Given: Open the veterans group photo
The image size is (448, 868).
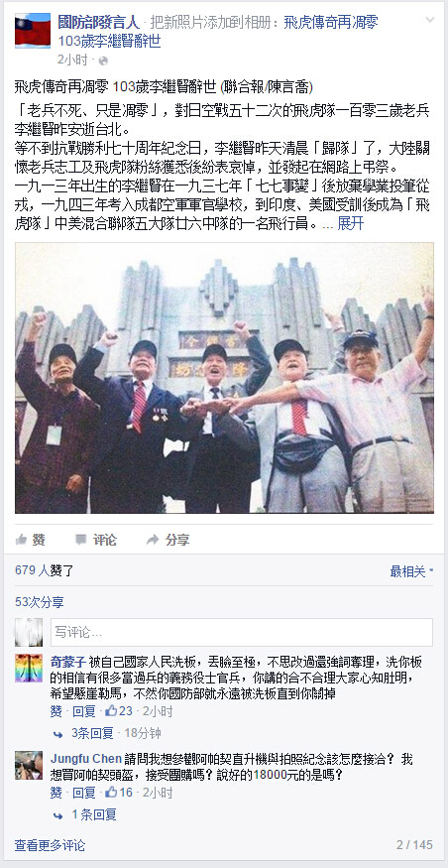Looking at the screenshot, I should click(x=224, y=378).
